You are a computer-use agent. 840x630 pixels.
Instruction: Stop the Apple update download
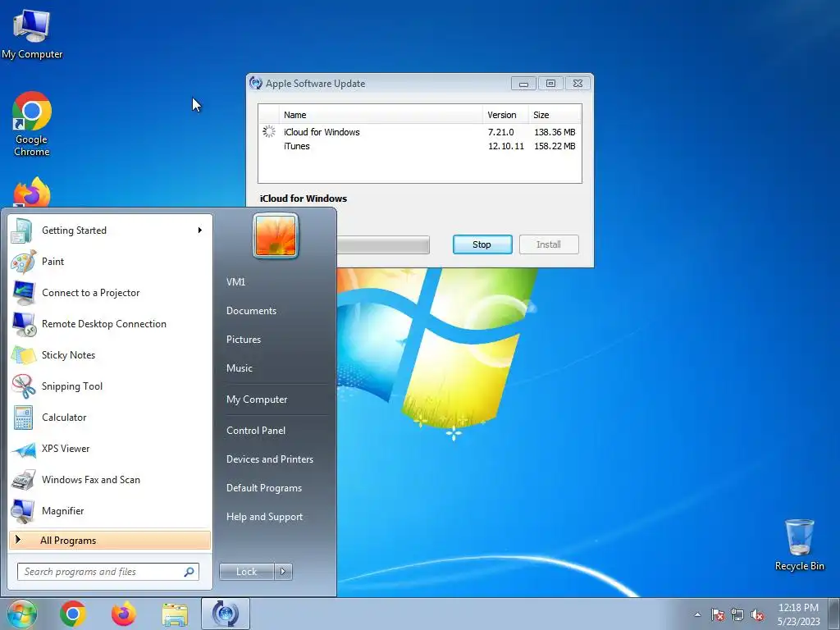(x=482, y=244)
